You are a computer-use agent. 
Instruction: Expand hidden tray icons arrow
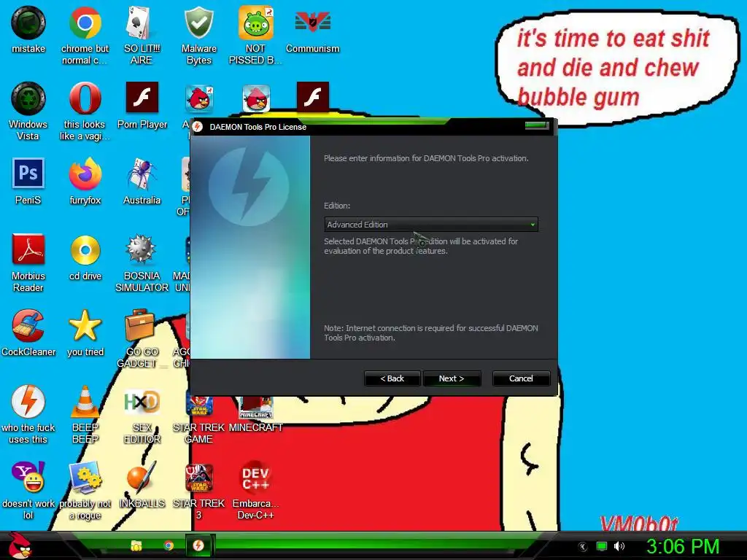583,547
